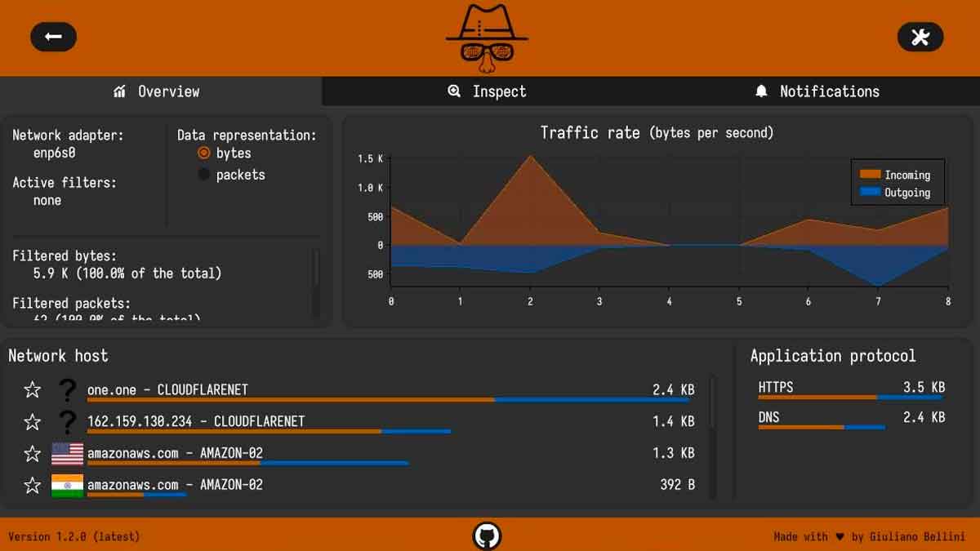Image resolution: width=980 pixels, height=551 pixels.
Task: Click the 3.5 KB HTTPS value
Action: click(x=924, y=388)
